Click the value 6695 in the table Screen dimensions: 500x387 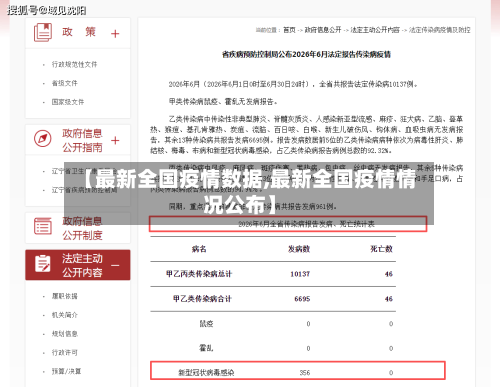(302, 299)
